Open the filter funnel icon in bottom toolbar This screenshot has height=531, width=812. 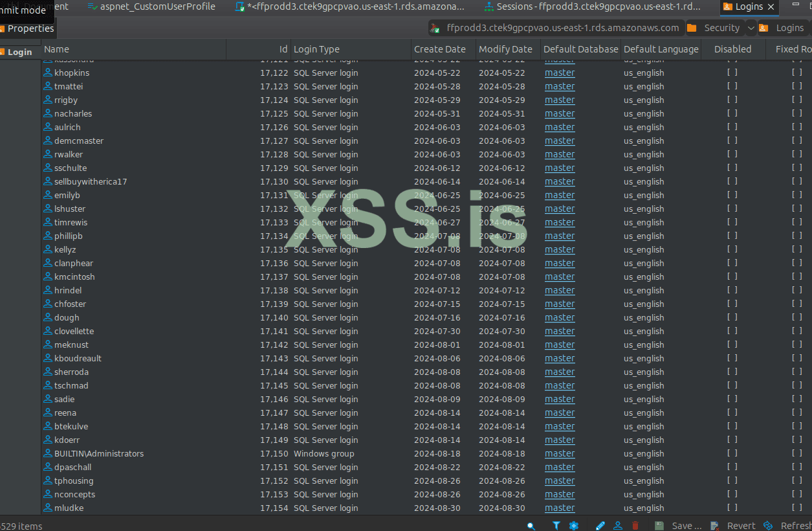[556, 526]
